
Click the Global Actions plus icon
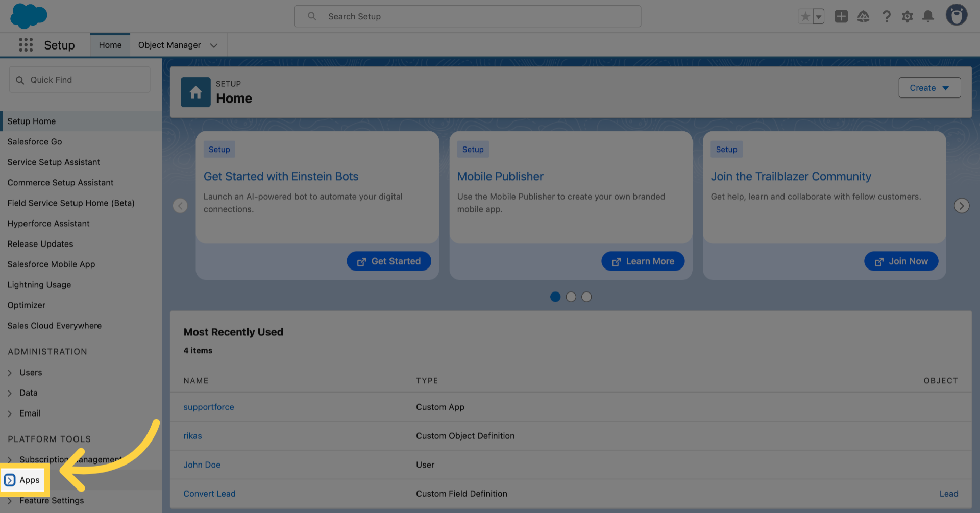841,16
